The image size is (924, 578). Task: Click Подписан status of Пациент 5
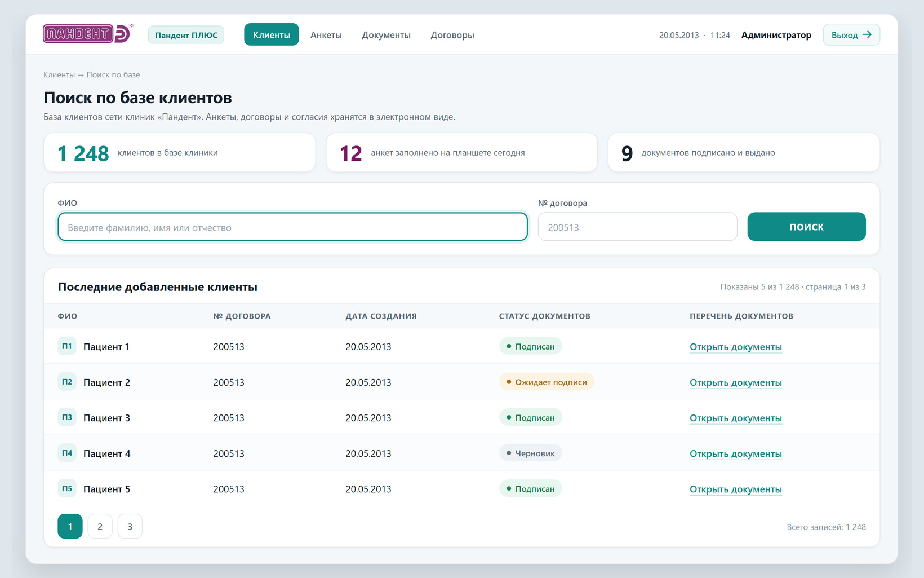pos(531,488)
